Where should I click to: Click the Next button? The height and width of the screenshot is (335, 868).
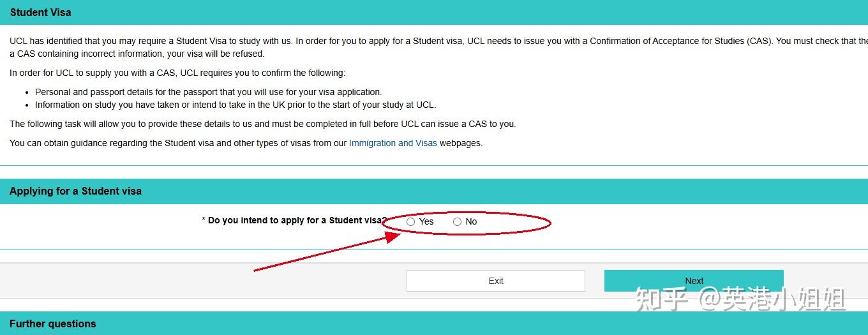(694, 281)
